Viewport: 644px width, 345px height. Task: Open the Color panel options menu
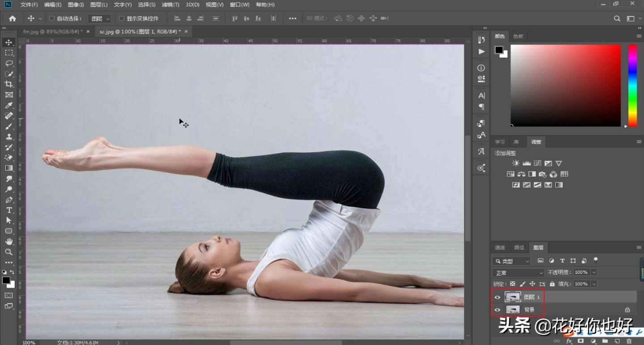639,36
